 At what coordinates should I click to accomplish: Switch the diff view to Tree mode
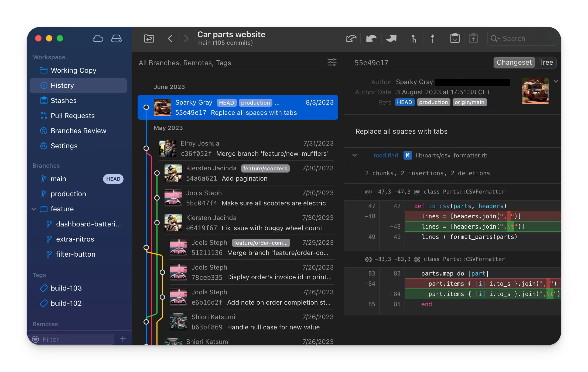tap(546, 62)
